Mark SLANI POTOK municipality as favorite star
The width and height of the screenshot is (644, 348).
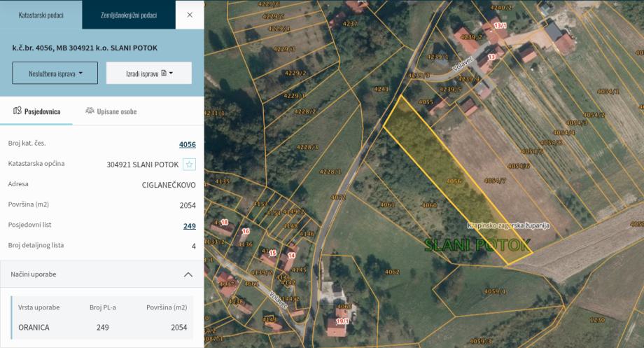coord(189,165)
